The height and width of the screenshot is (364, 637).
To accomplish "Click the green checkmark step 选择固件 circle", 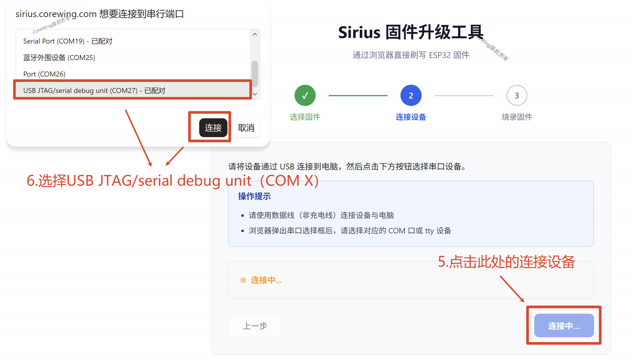I will pyautogui.click(x=305, y=95).
